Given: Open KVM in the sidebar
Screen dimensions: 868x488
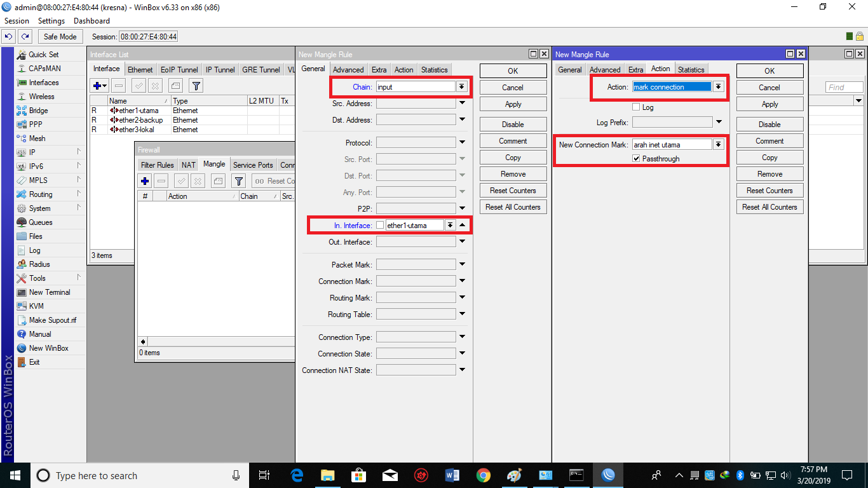Looking at the screenshot, I should click(36, 306).
